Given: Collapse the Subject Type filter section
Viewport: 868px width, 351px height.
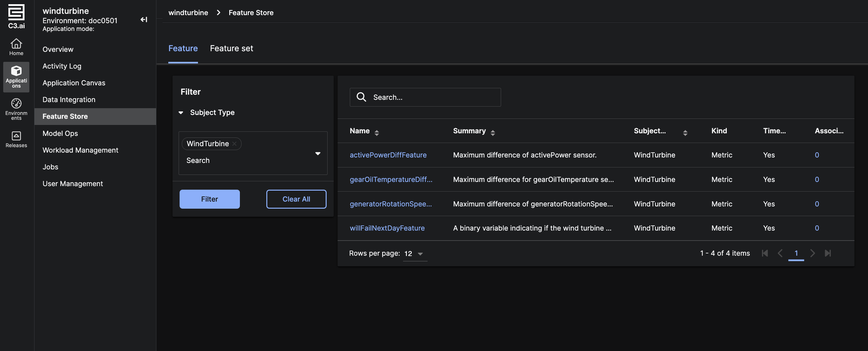Looking at the screenshot, I should 181,112.
